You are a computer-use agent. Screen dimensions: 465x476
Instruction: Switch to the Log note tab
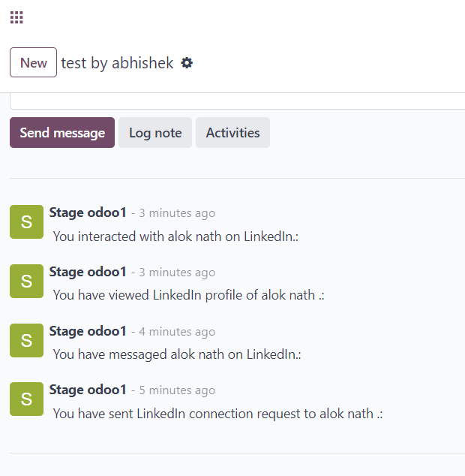point(155,133)
